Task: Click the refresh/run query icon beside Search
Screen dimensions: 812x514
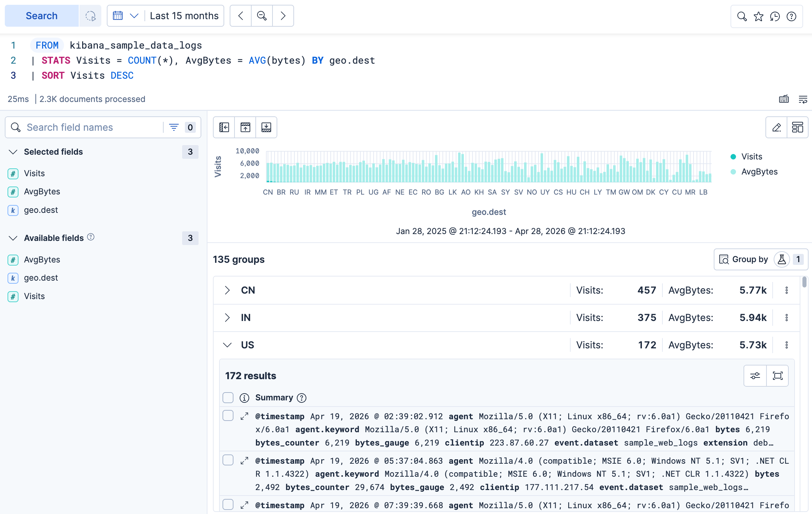Action: (x=90, y=16)
